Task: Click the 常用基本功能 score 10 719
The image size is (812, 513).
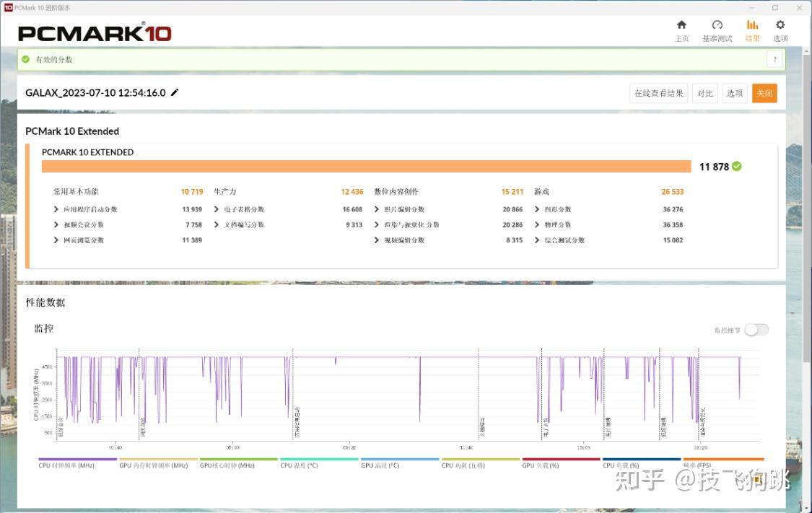Action: point(191,191)
